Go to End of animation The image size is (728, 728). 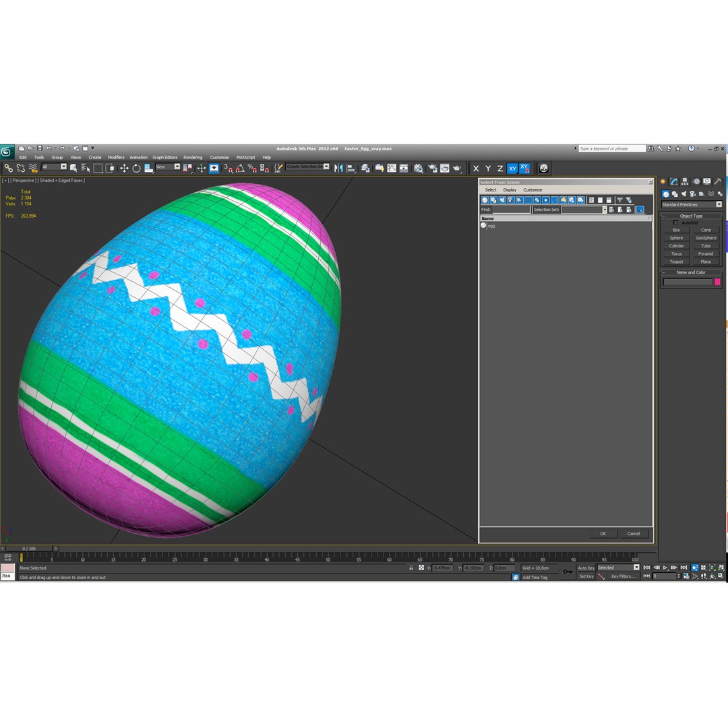pyautogui.click(x=684, y=568)
